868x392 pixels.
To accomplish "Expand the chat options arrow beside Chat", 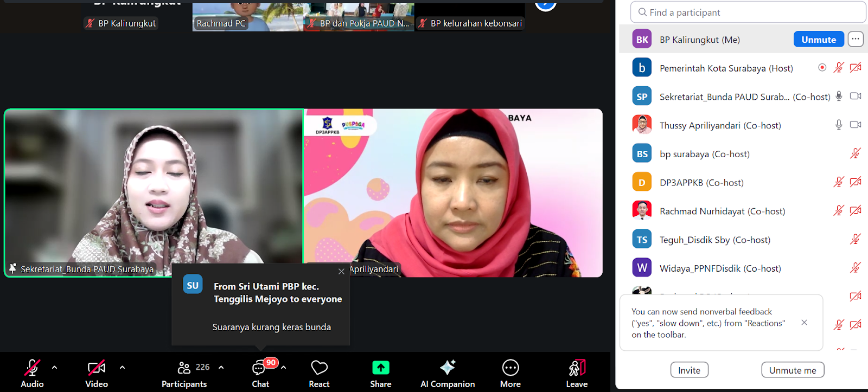I will [x=283, y=368].
